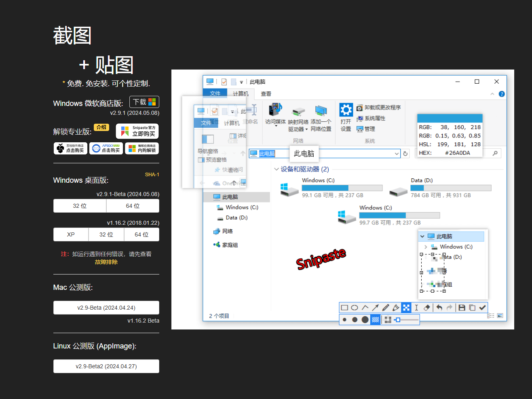Click the yellow 介绍 badge
This screenshot has width=532, height=399.
101,127
